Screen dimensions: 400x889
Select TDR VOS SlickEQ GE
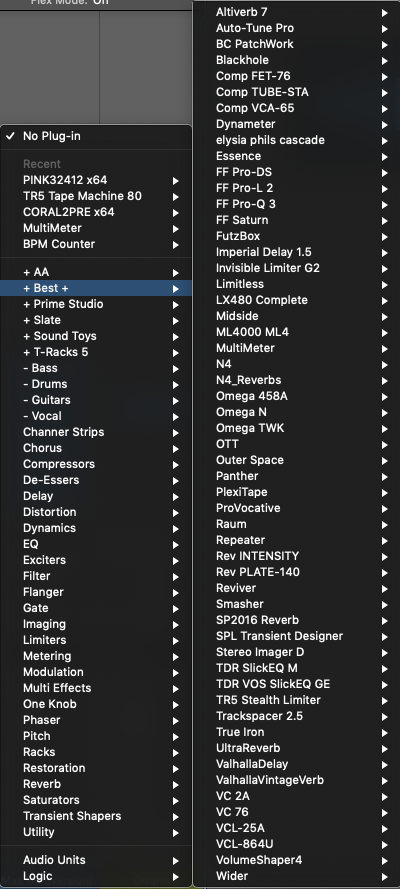(296, 684)
